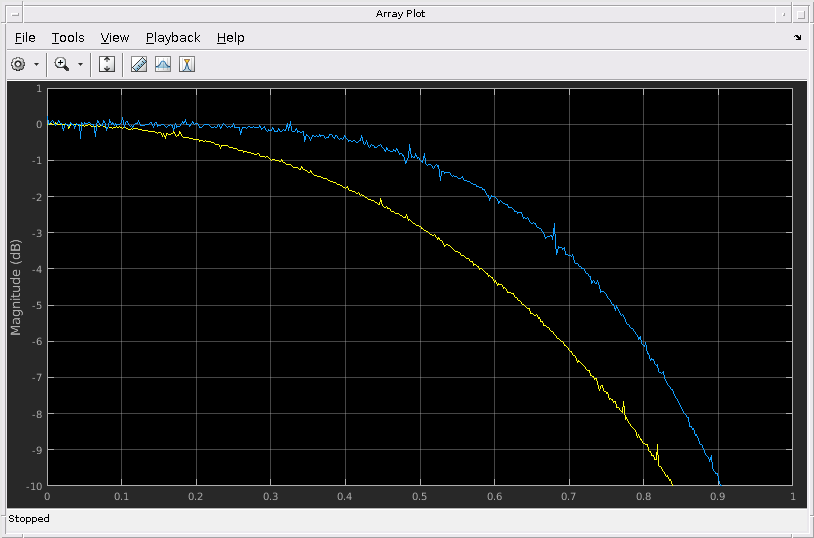
Task: Click the -10 y-axis tick label
Action: point(33,486)
